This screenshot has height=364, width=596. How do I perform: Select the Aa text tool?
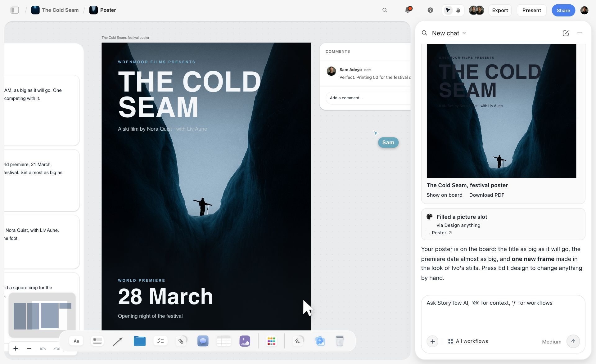tap(76, 341)
